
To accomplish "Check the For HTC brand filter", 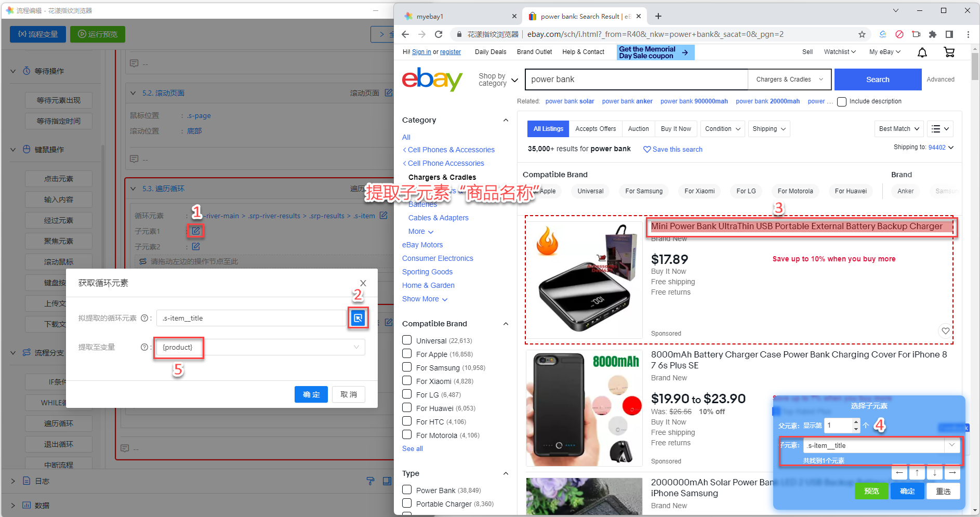I will coord(407,421).
